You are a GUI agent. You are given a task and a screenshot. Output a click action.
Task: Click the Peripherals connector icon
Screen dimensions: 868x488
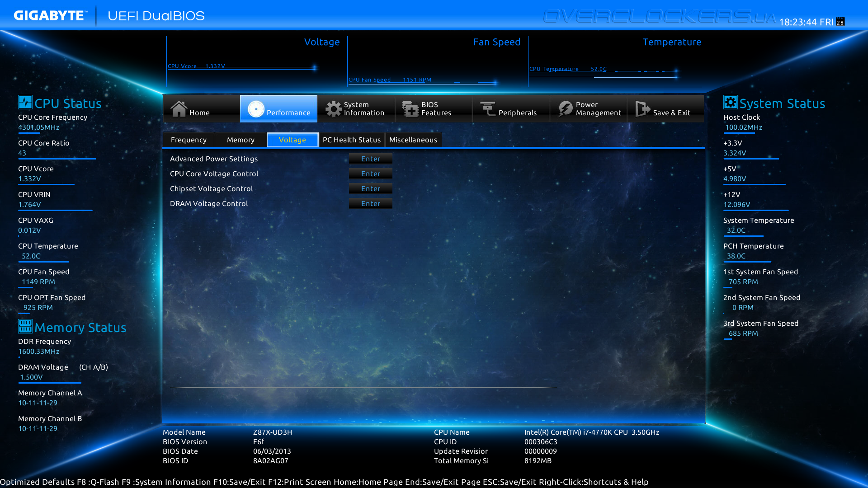[488, 109]
